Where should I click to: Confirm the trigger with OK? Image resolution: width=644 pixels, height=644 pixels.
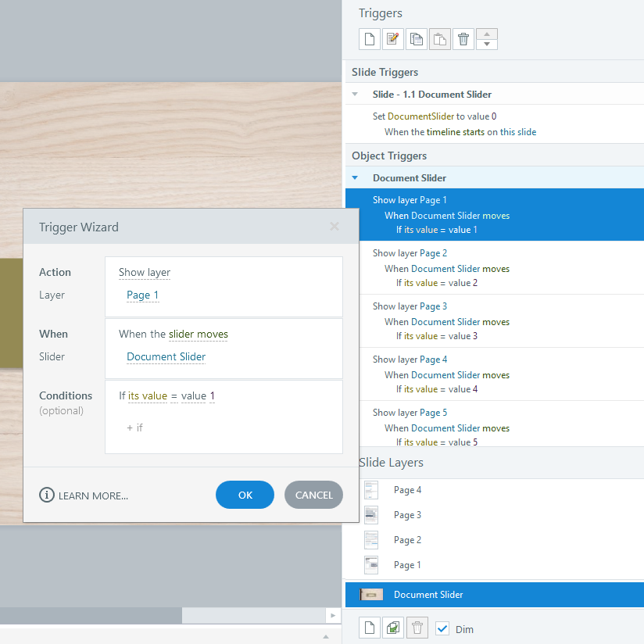pyautogui.click(x=245, y=495)
